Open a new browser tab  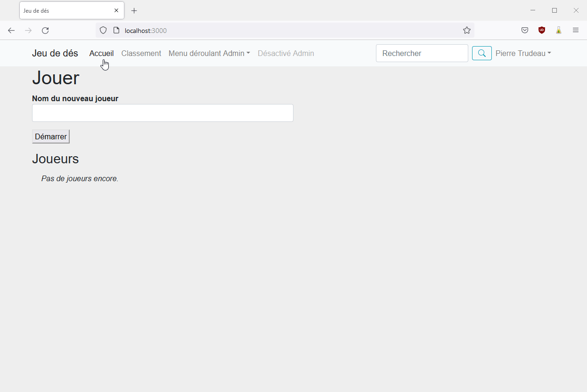point(134,10)
